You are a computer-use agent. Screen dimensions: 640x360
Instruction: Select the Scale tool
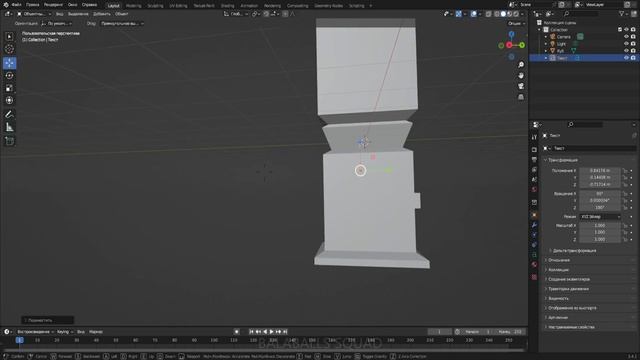9,88
